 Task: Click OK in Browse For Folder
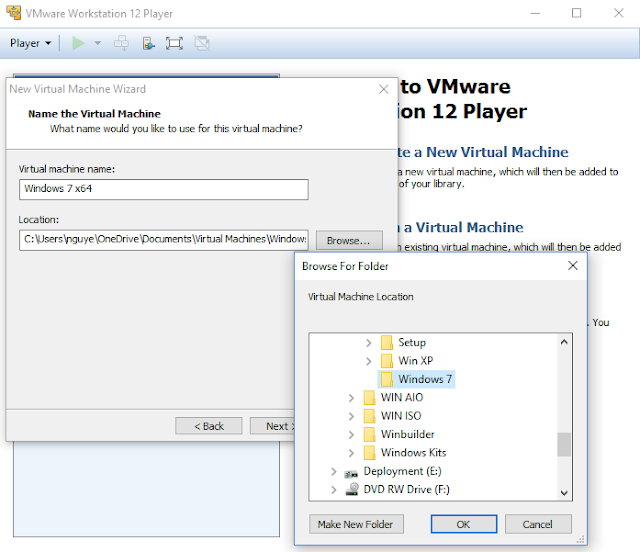[464, 524]
